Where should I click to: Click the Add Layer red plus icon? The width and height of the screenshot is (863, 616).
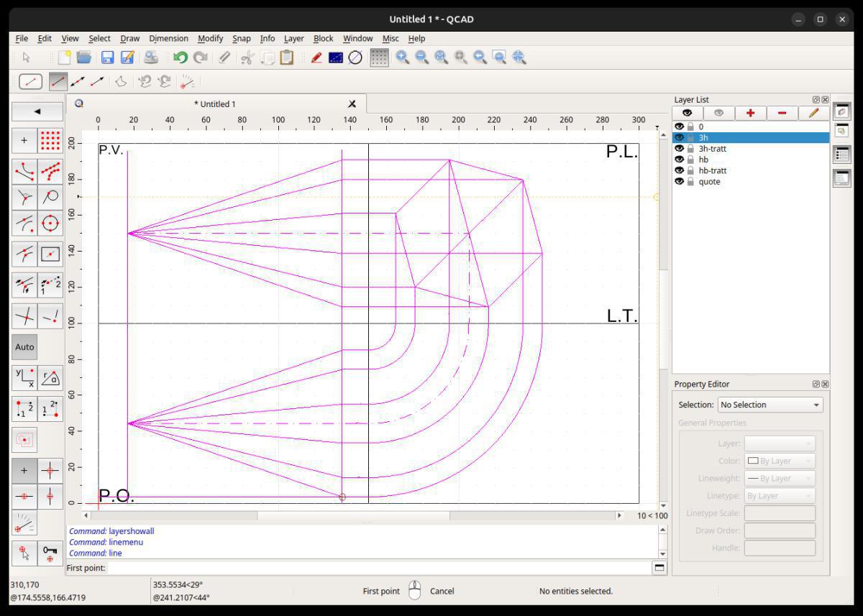tap(750, 113)
